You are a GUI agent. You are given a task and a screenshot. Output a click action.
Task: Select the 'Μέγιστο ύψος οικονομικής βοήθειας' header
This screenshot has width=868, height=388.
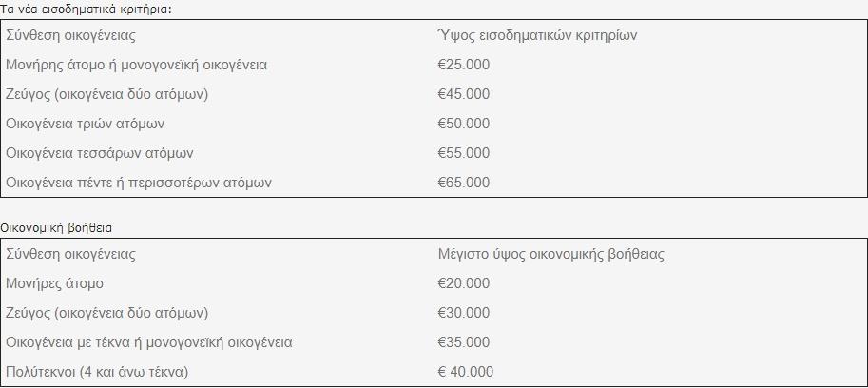551,255
